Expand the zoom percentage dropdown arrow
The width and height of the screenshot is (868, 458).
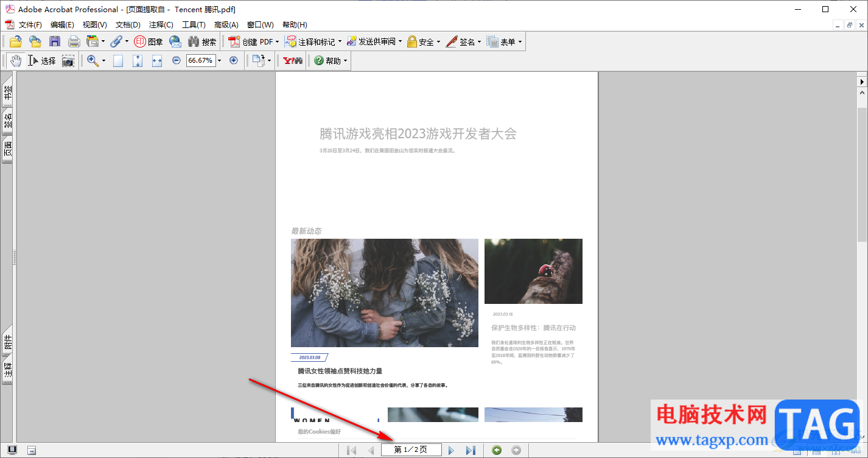coord(220,60)
